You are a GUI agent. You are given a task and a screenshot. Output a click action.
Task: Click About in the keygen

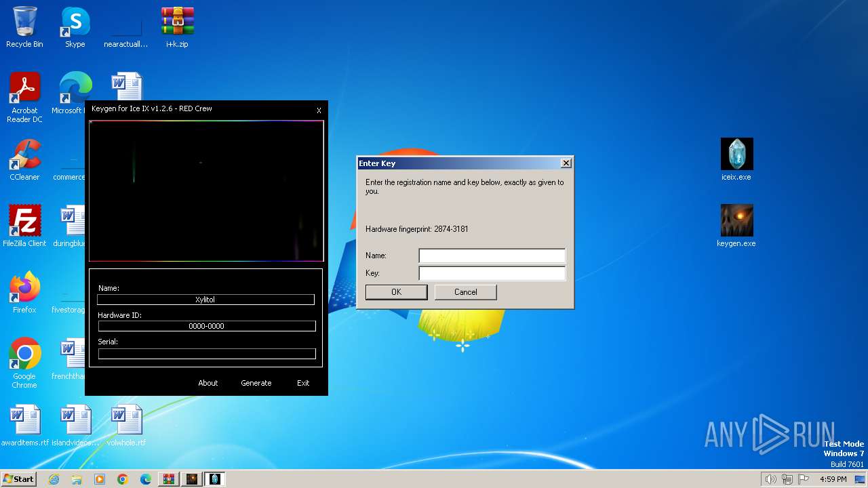(208, 383)
